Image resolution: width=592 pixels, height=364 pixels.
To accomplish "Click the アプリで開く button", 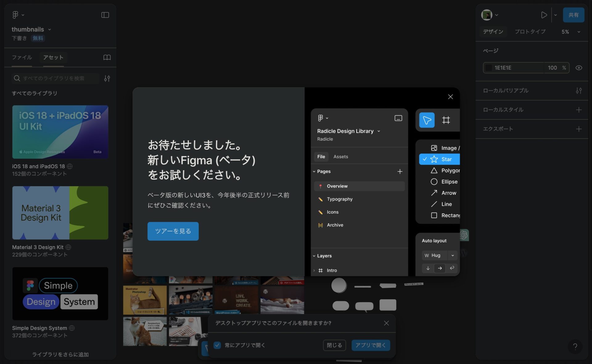I will click(370, 346).
